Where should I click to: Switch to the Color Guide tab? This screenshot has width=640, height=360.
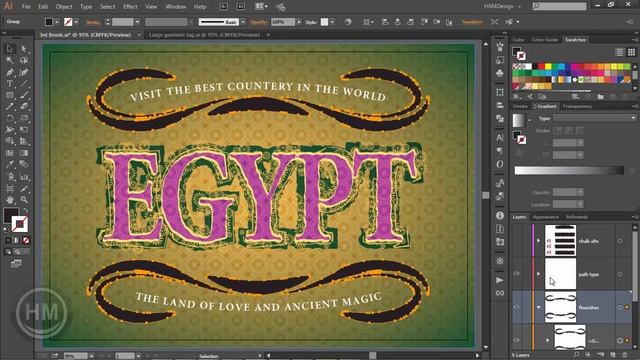coord(544,40)
